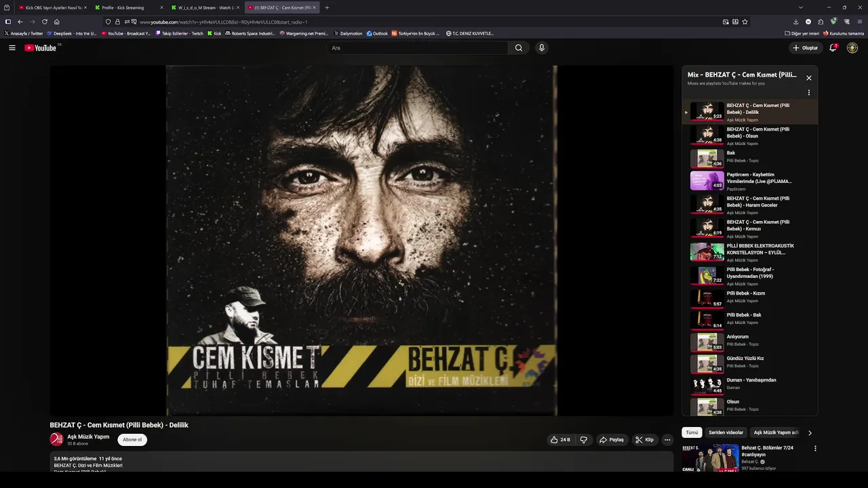This screenshot has height=488, width=868.
Task: Play Anlıyorum from the mix
Action: pyautogui.click(x=750, y=342)
